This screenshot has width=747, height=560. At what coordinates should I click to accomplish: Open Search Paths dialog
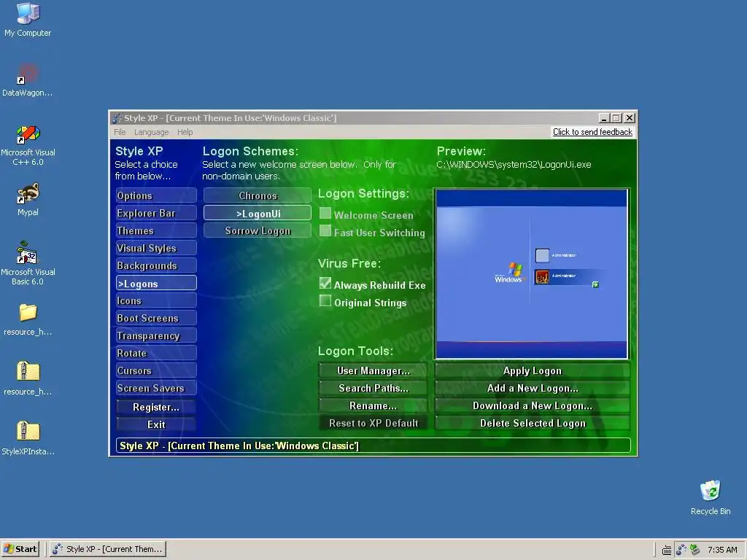click(x=373, y=388)
